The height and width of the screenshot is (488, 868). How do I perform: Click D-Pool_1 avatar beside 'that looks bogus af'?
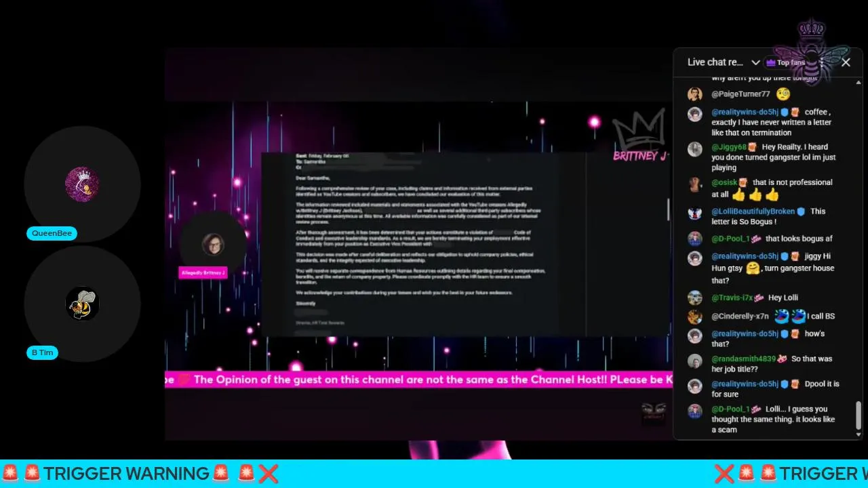coord(695,239)
